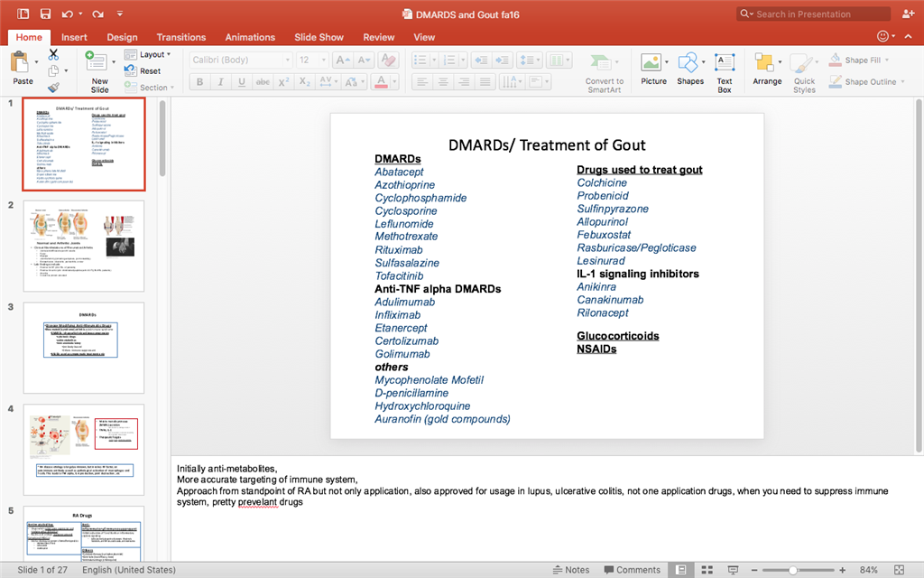Click the Increase Indent icon
The height and width of the screenshot is (578, 924).
(502, 61)
